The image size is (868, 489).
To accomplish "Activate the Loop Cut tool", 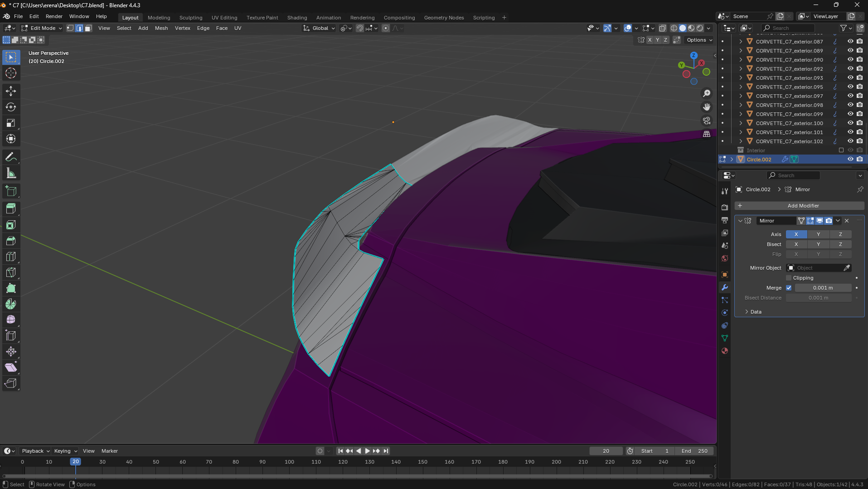I will (x=11, y=257).
